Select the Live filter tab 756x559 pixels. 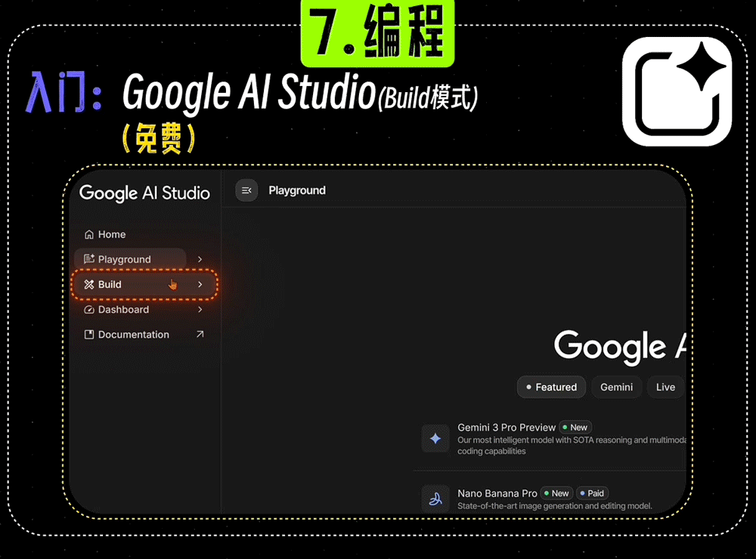(666, 387)
